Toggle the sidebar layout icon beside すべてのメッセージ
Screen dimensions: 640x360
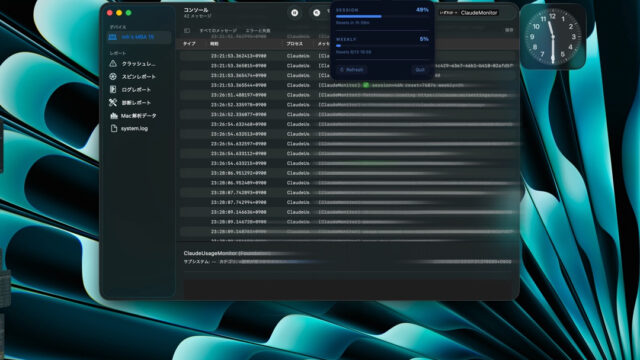[x=187, y=31]
